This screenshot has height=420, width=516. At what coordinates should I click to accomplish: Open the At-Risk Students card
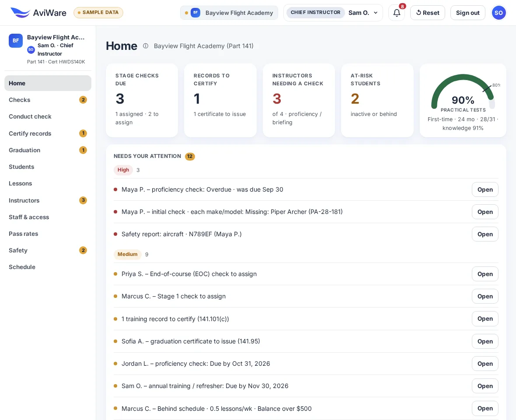[x=377, y=100]
